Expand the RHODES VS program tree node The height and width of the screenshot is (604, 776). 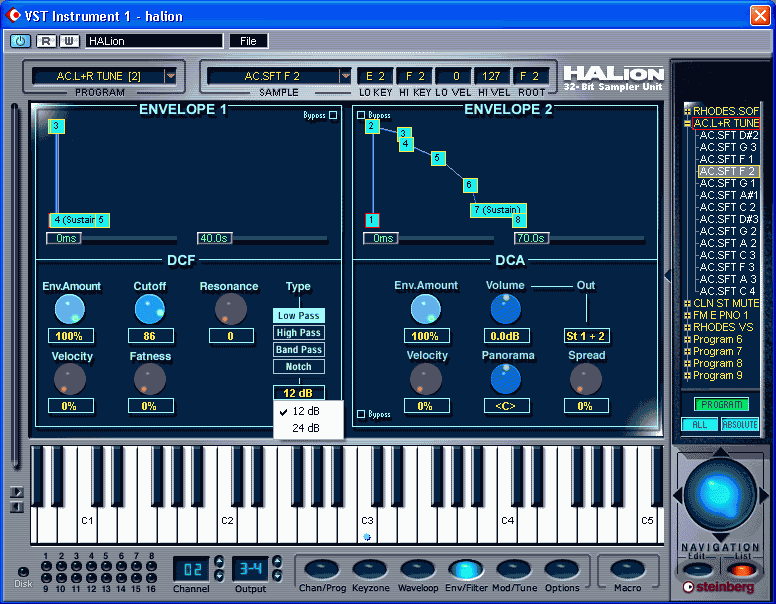[x=687, y=327]
